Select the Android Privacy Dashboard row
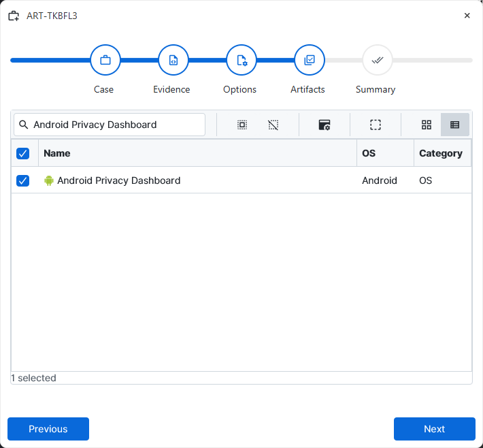 tap(241, 180)
